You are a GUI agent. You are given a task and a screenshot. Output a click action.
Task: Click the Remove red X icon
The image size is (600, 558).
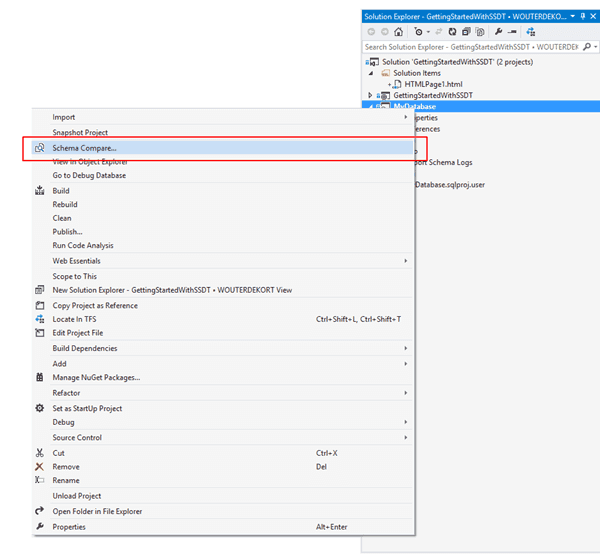point(39,467)
